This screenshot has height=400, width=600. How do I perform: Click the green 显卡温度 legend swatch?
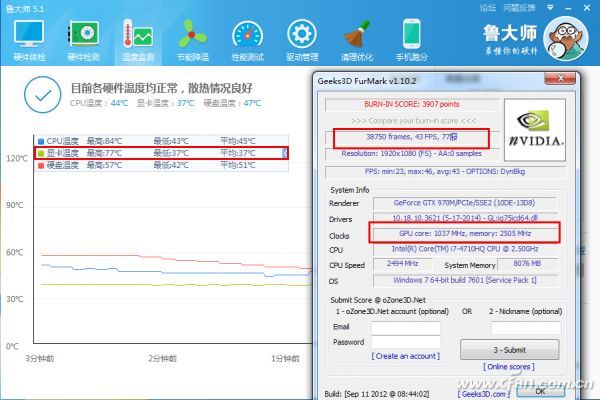41,153
